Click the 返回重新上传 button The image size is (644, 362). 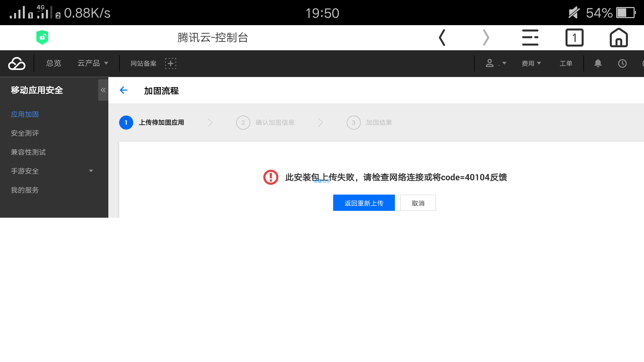[x=364, y=203]
